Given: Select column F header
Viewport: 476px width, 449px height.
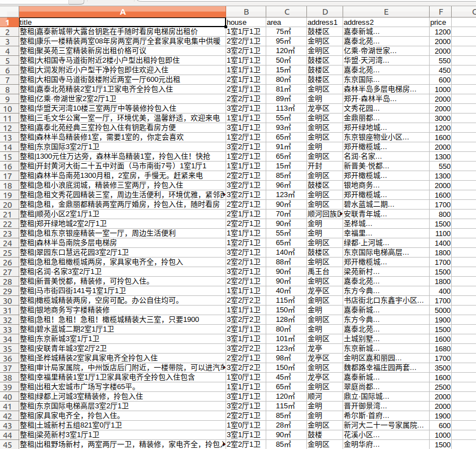Looking at the screenshot, I should [x=440, y=12].
